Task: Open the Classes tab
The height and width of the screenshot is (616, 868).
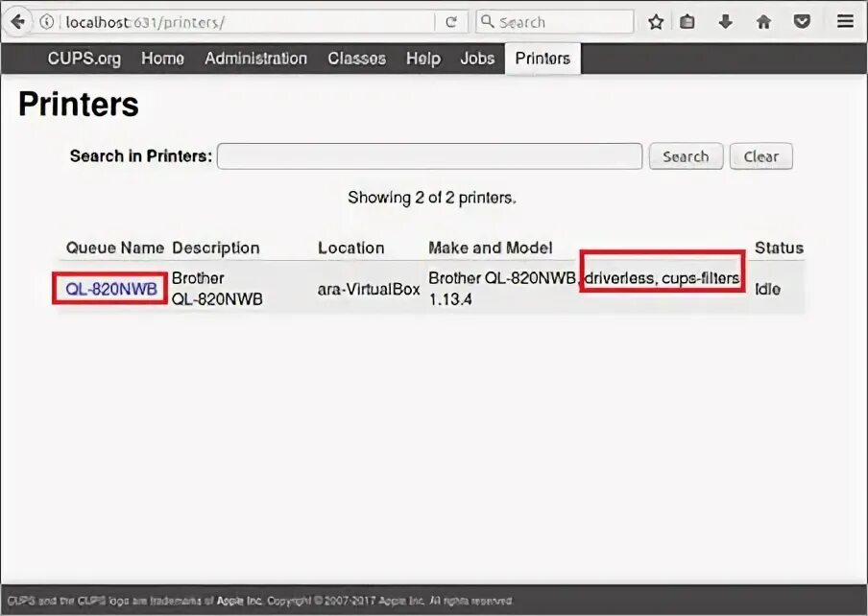Action: tap(356, 59)
